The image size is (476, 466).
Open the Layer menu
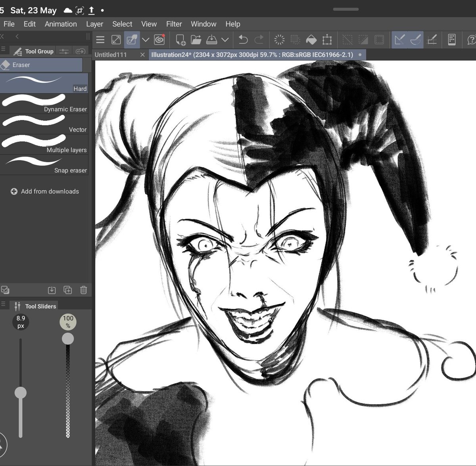[95, 24]
